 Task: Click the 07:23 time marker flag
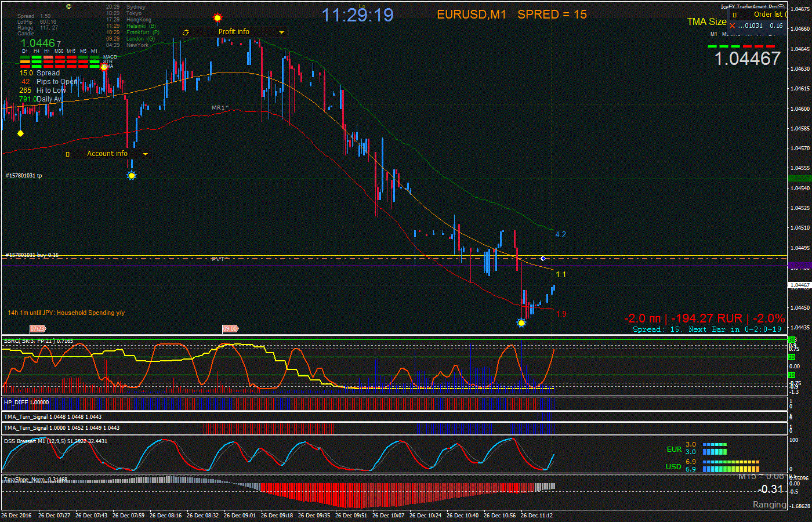[x=38, y=329]
